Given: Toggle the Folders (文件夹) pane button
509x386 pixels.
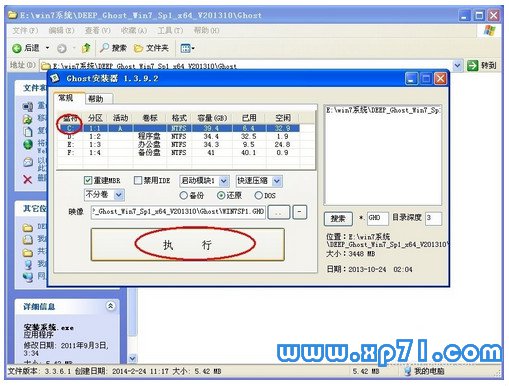Looking at the screenshot, I should [x=151, y=48].
